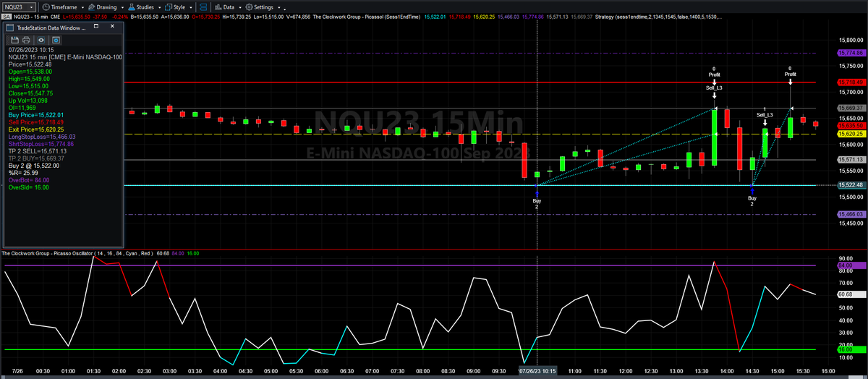Image resolution: width=868 pixels, height=379 pixels.
Task: Open the Studies menu label
Action: 145,7
